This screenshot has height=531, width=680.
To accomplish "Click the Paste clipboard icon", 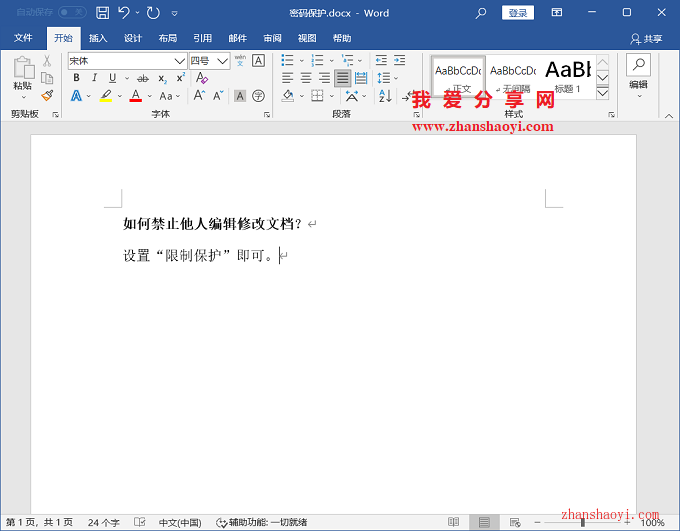I will [x=23, y=68].
